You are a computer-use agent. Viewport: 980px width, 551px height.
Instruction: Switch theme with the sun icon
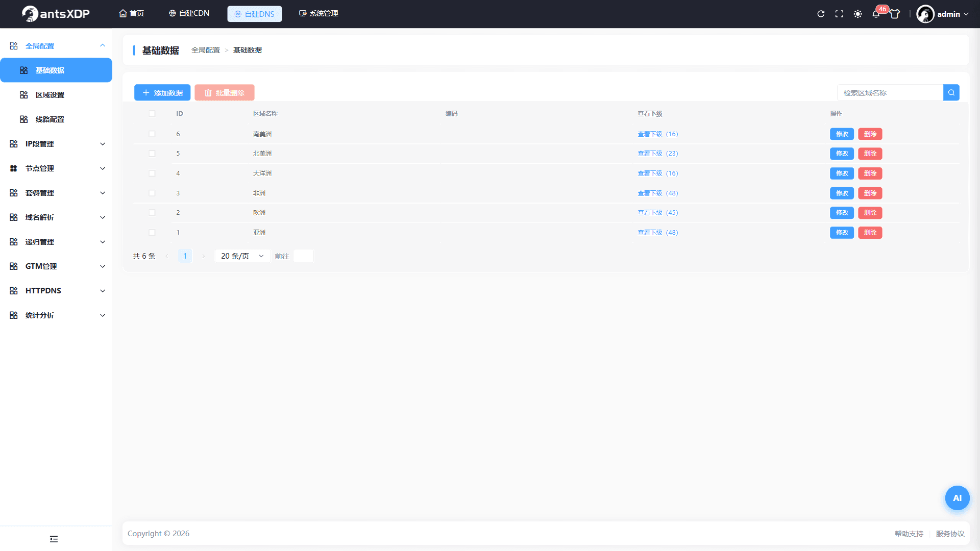858,14
